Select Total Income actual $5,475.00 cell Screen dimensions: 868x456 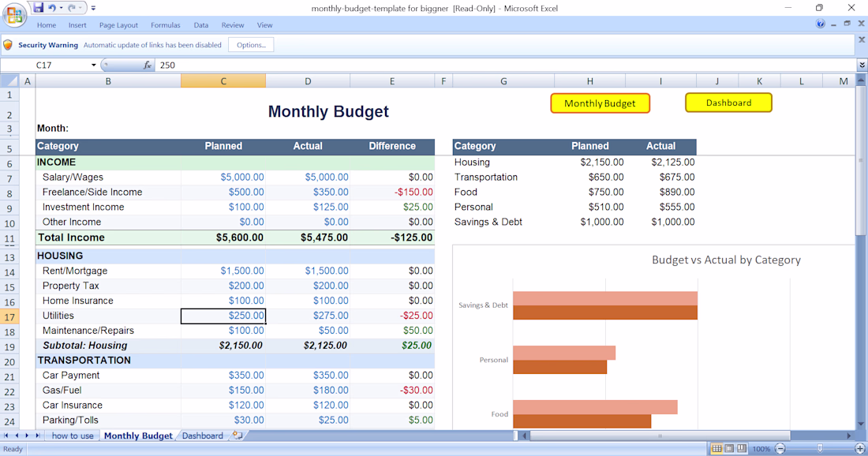click(308, 237)
